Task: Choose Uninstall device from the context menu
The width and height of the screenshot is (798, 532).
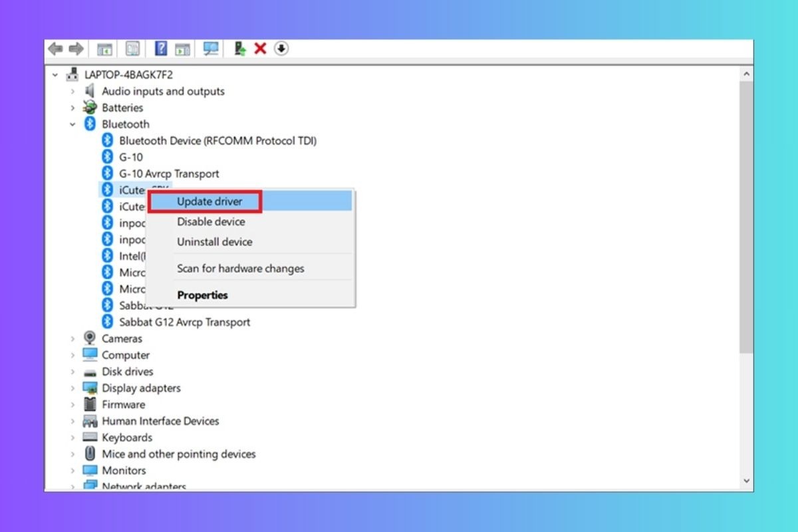Action: [x=214, y=241]
